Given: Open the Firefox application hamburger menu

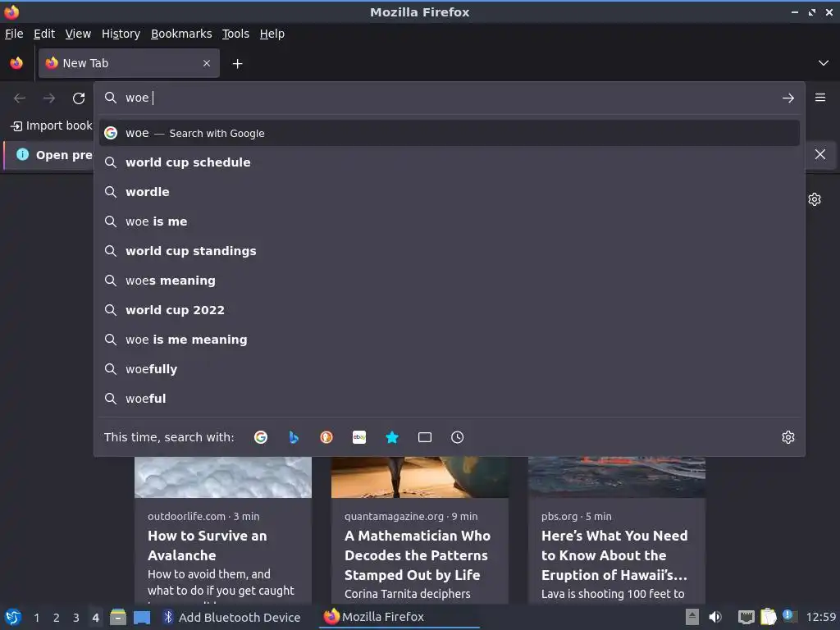Looking at the screenshot, I should coord(820,98).
